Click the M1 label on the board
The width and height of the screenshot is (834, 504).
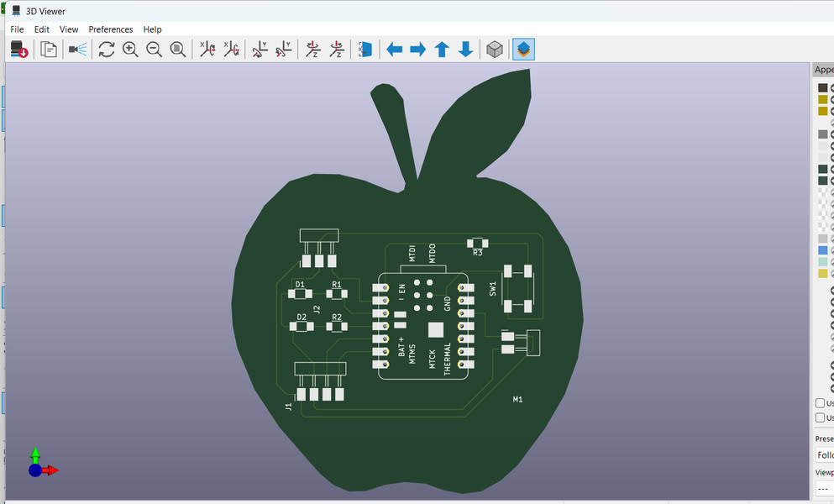point(517,399)
